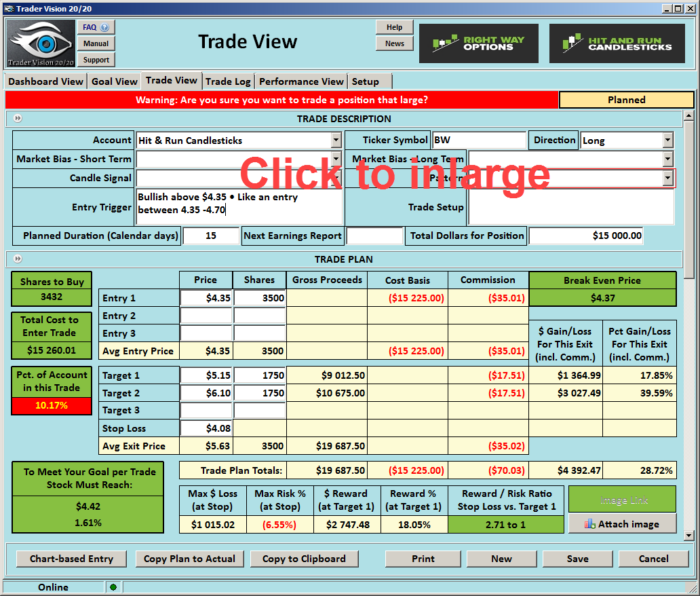Viewport: 700px width, 596px height.
Task: Click the Trader Vision 20/20 eye logo
Action: (x=41, y=43)
